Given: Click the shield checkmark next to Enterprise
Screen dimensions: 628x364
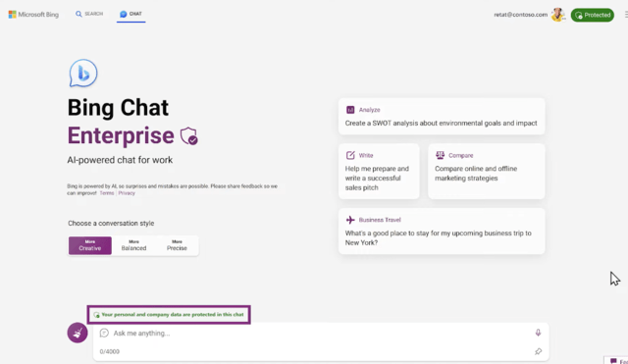Looking at the screenshot, I should [188, 136].
